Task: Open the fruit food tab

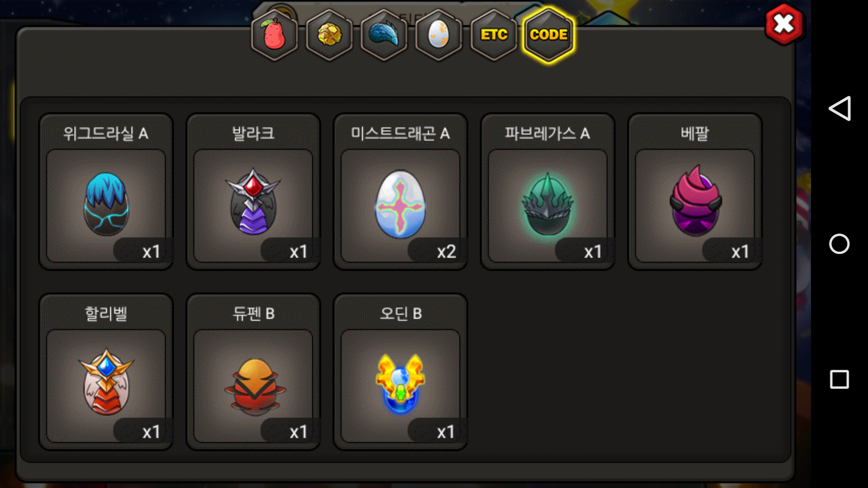Action: tap(274, 35)
